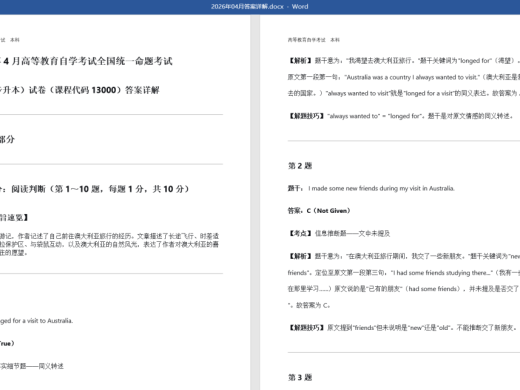This screenshot has height=390, width=520.
Task: Click the 部分 heading on the left page
Action: [7, 139]
